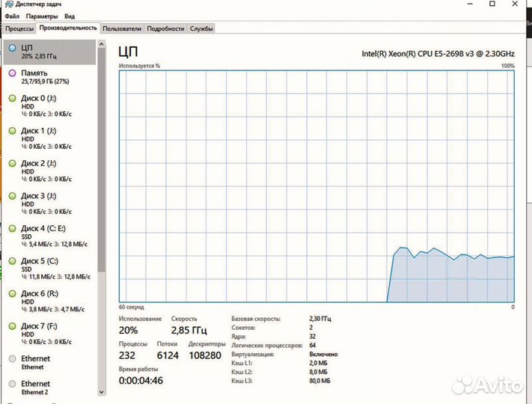Open the Файл menu
The height and width of the screenshot is (404, 532).
(x=11, y=16)
